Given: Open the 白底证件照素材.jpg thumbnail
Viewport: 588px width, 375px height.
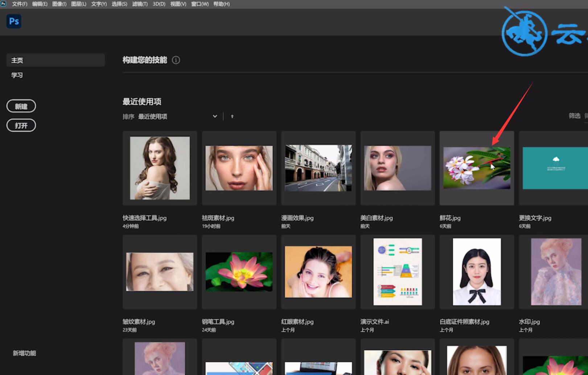Looking at the screenshot, I should (x=477, y=272).
